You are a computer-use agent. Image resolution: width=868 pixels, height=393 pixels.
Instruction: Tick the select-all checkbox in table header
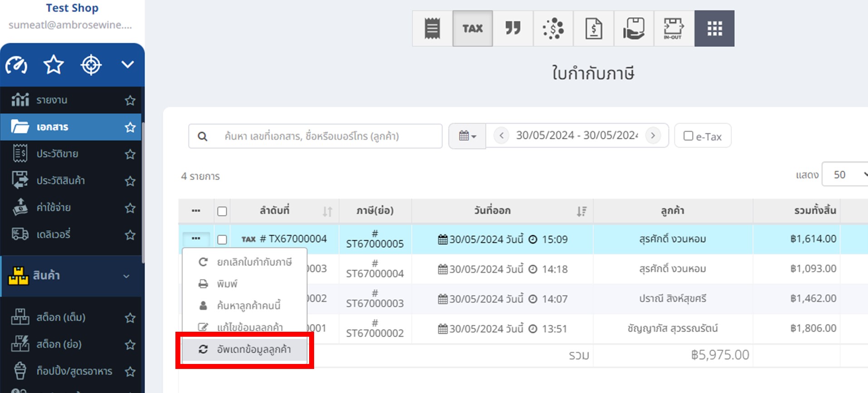point(222,211)
